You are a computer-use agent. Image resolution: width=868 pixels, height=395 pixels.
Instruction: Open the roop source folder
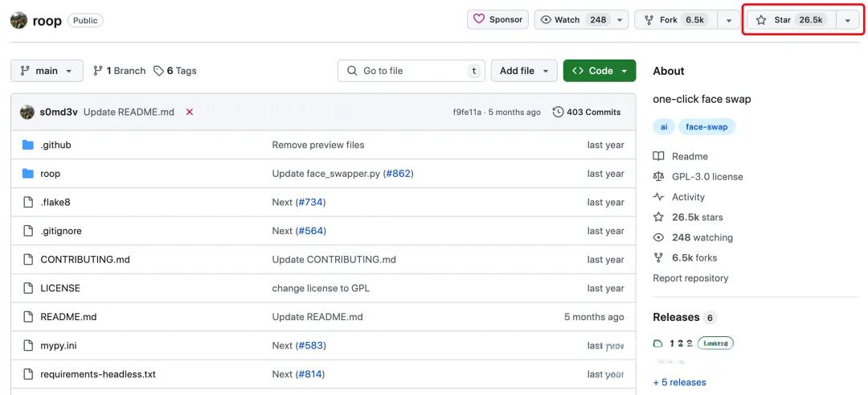tap(51, 174)
